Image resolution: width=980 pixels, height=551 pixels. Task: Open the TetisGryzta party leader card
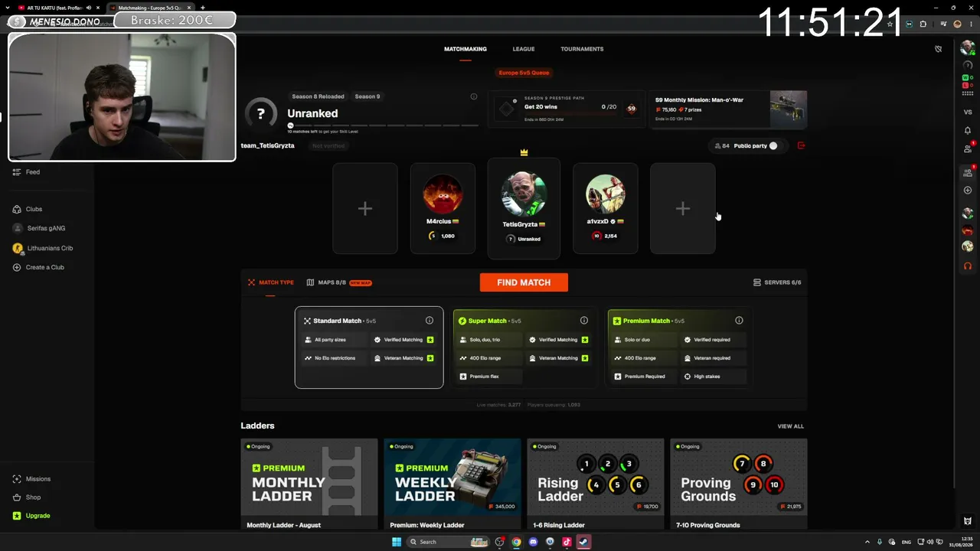524,208
